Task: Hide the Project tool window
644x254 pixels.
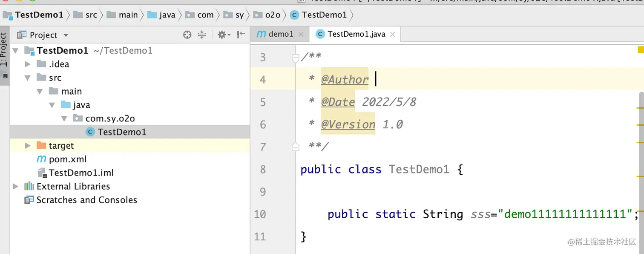Action: click(241, 35)
